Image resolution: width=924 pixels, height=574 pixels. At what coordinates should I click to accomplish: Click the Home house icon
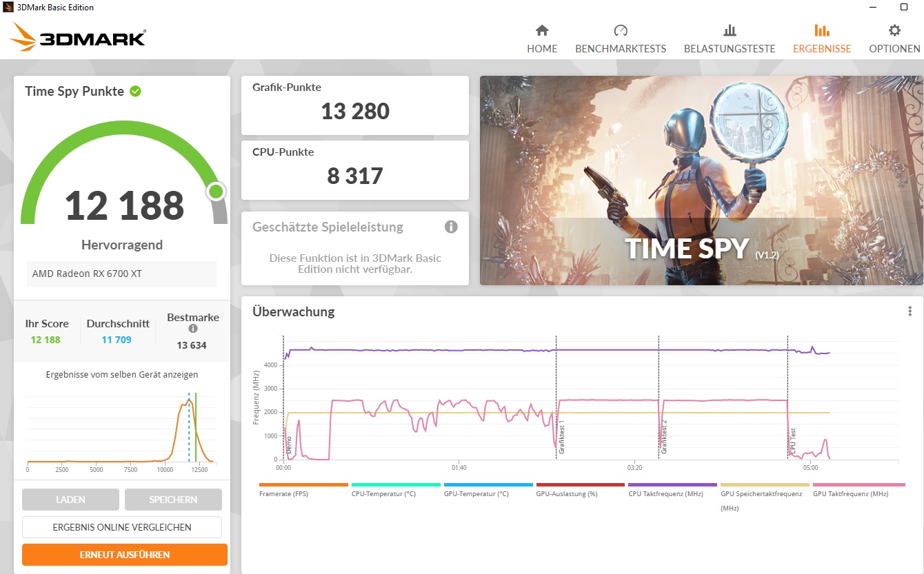542,30
